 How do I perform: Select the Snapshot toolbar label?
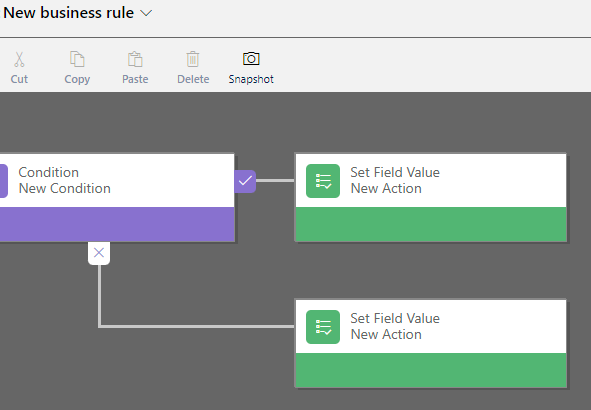(251, 79)
